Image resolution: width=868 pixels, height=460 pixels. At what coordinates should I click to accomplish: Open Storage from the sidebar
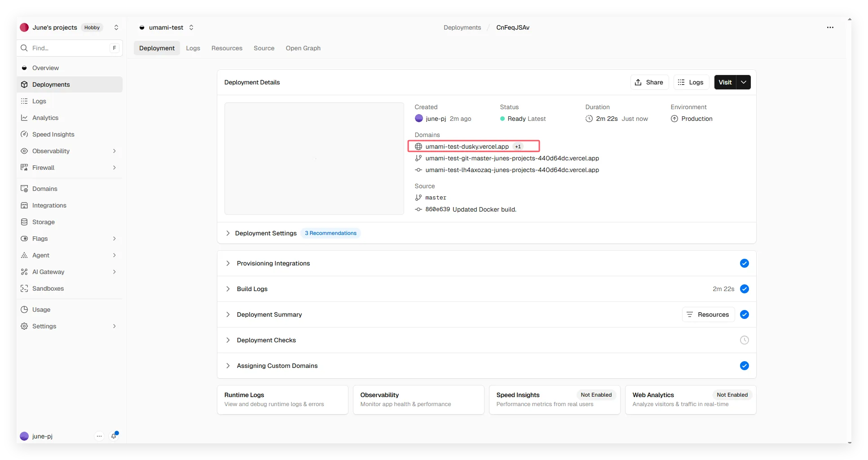tap(43, 222)
